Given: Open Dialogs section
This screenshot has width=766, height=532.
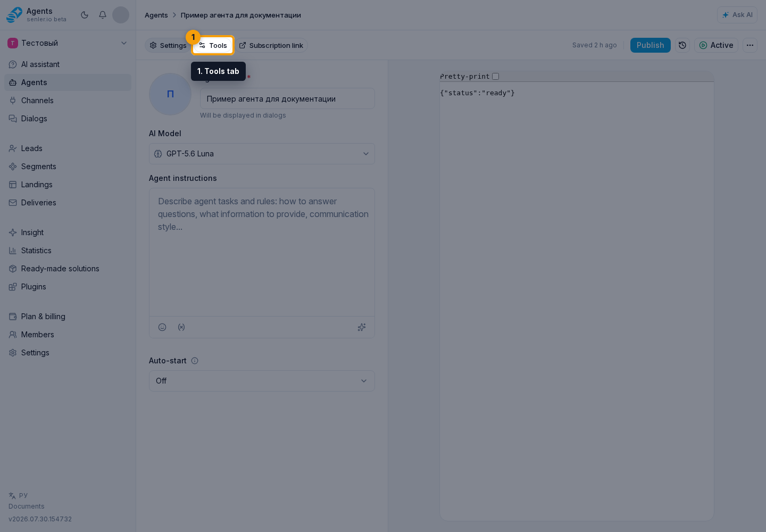Looking at the screenshot, I should (x=68, y=119).
